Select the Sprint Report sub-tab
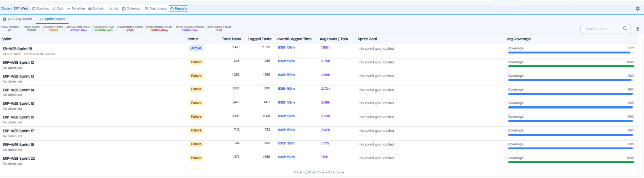 pos(52,19)
